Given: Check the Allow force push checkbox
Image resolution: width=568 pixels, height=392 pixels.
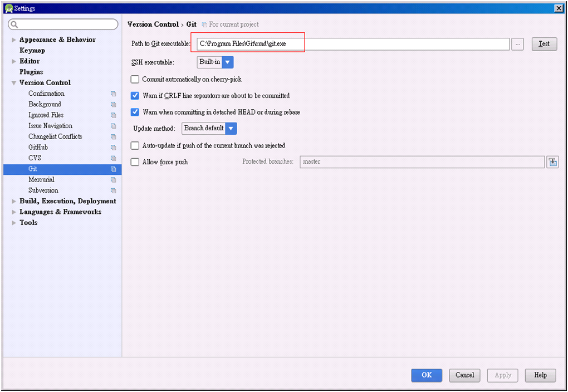Looking at the screenshot, I should (135, 162).
